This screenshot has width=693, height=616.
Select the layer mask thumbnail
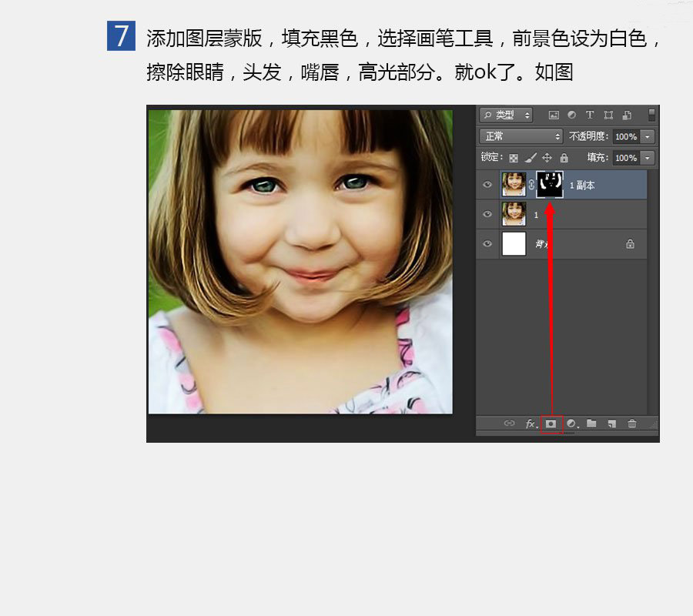tap(549, 185)
